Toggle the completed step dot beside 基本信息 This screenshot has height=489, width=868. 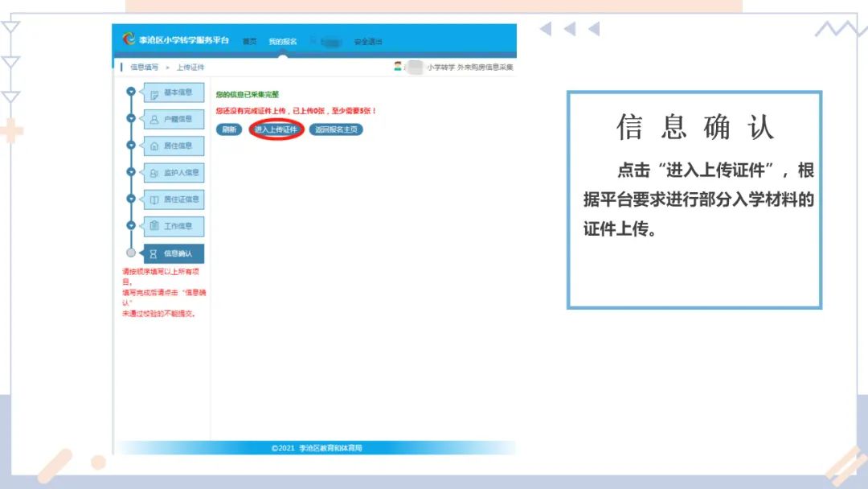coord(131,92)
